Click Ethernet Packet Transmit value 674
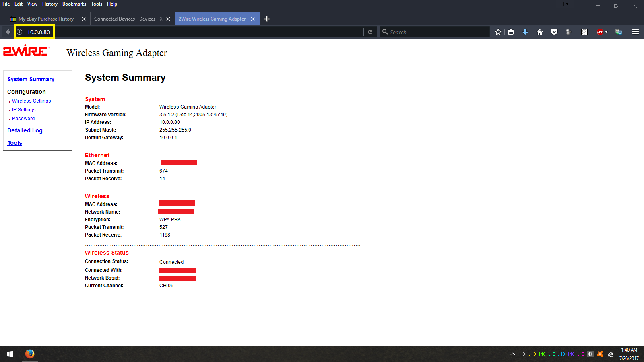The height and width of the screenshot is (362, 644). 163,171
